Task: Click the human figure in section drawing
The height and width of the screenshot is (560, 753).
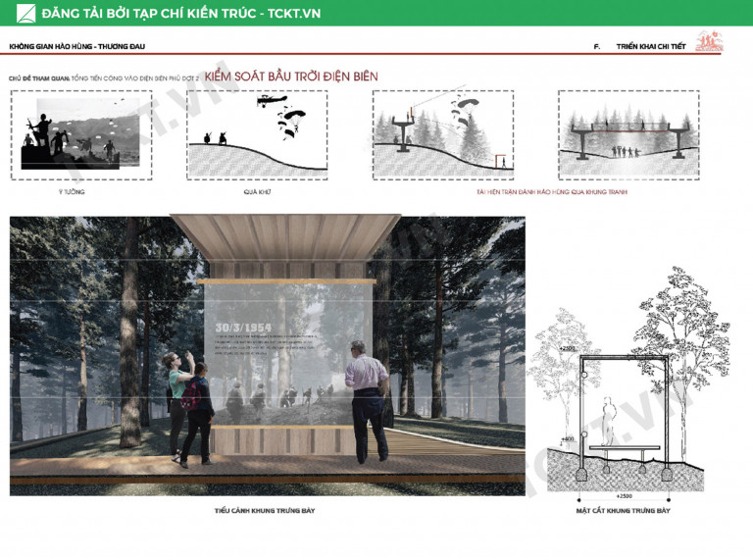Action: pos(609,422)
